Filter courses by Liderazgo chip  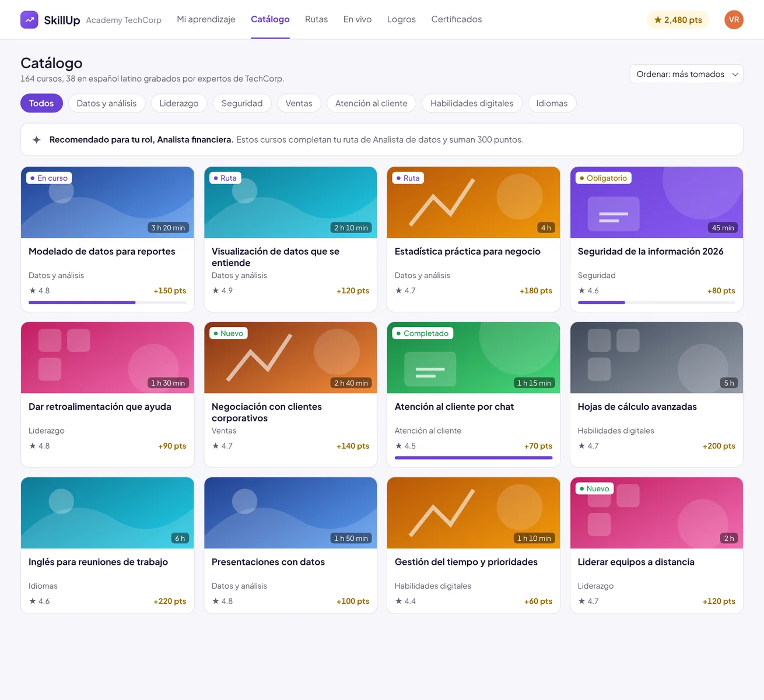point(179,103)
